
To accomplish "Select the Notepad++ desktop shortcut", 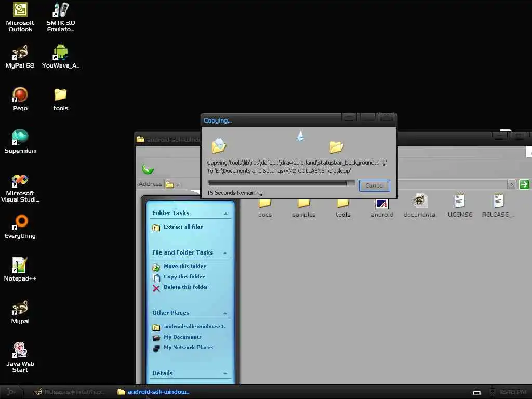I will click(x=20, y=270).
